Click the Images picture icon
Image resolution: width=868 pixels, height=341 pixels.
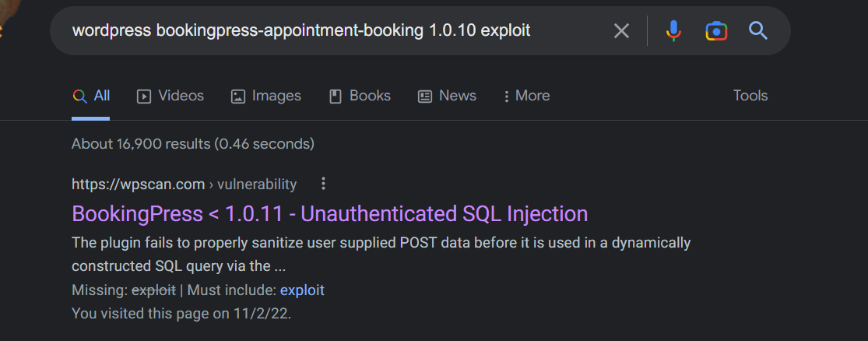(238, 97)
